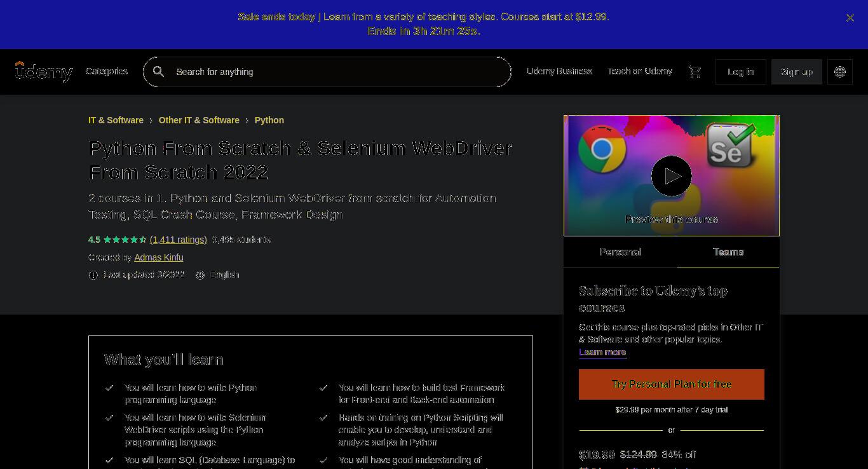
Task: Click the Sign up button
Action: tap(797, 72)
